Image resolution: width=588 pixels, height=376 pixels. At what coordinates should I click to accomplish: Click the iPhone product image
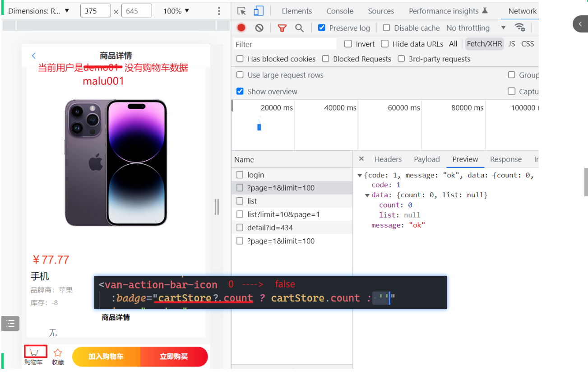coord(116,163)
